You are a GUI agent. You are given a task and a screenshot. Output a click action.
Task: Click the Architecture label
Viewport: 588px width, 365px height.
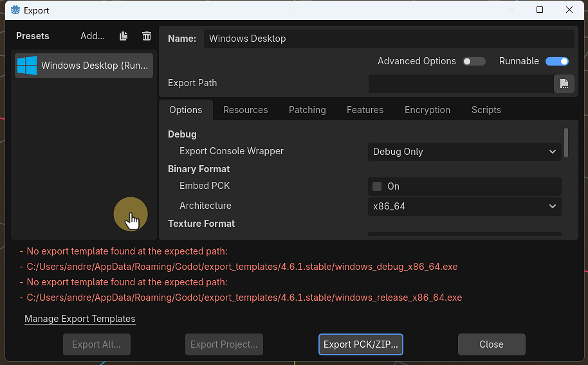point(205,206)
